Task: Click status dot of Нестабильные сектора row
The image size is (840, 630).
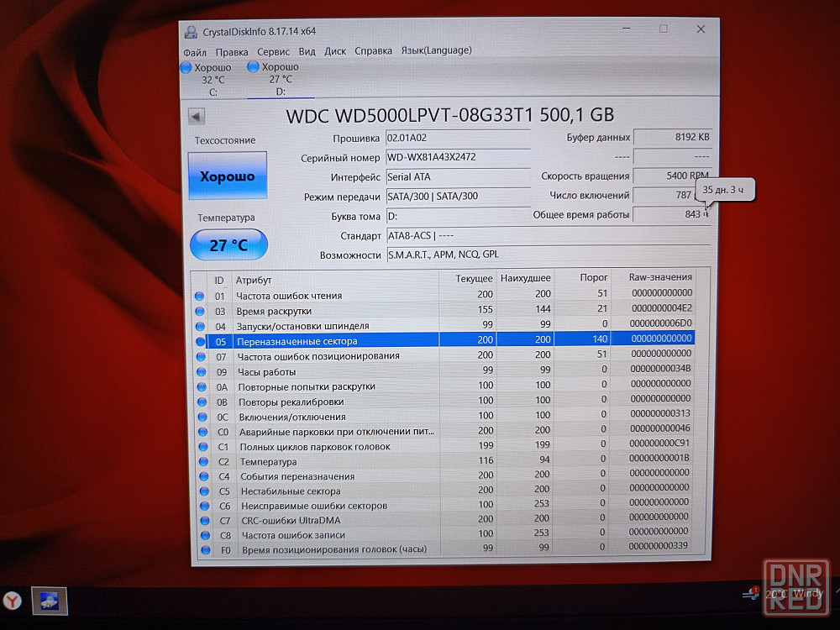Action: 205,491
